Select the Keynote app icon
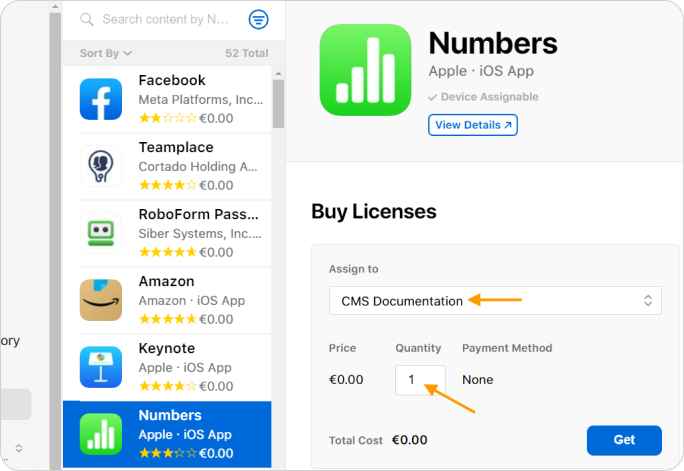The width and height of the screenshot is (684, 471). pos(101,367)
